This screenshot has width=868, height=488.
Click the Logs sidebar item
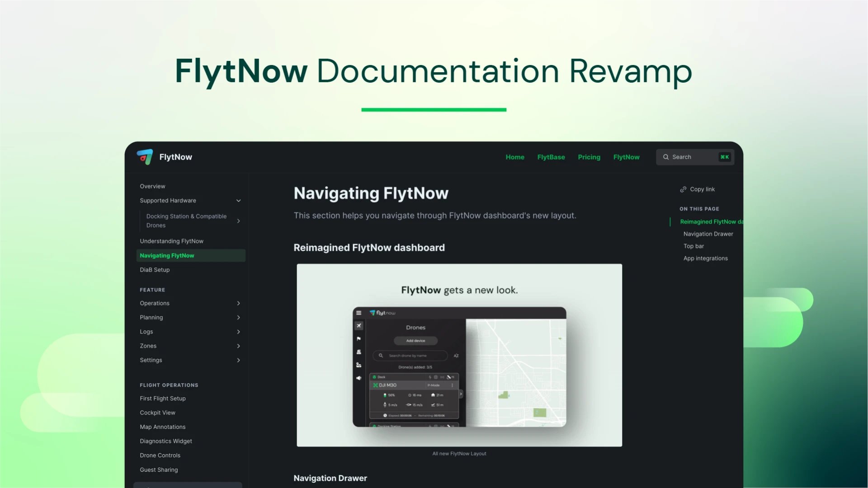tap(146, 332)
